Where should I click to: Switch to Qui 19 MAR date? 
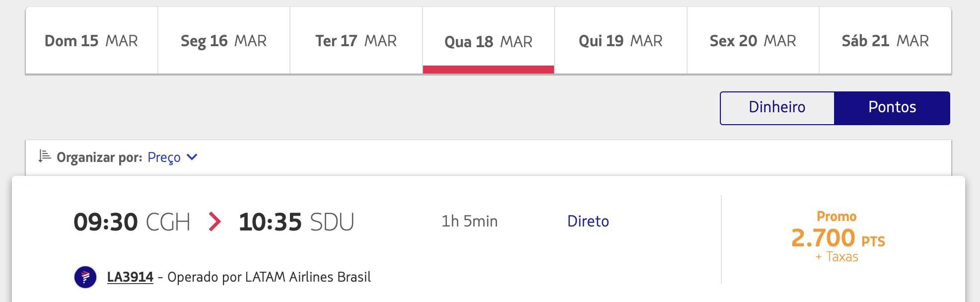[x=621, y=41]
